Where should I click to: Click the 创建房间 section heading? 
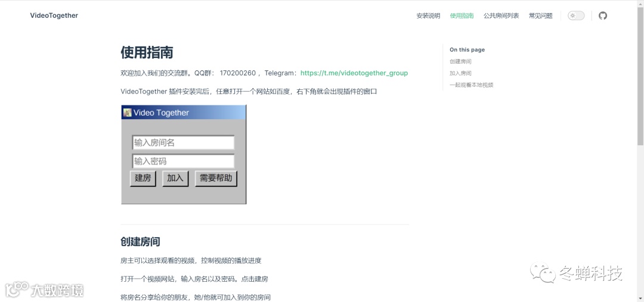(140, 242)
